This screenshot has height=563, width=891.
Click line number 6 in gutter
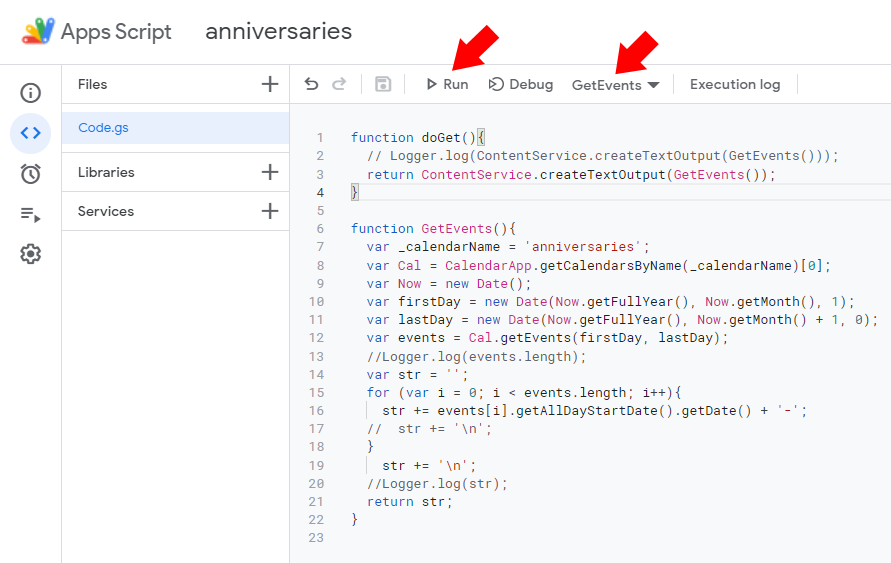tap(320, 228)
